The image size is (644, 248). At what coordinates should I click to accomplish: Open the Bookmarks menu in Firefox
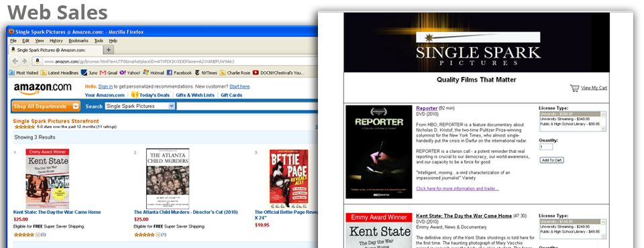78,41
